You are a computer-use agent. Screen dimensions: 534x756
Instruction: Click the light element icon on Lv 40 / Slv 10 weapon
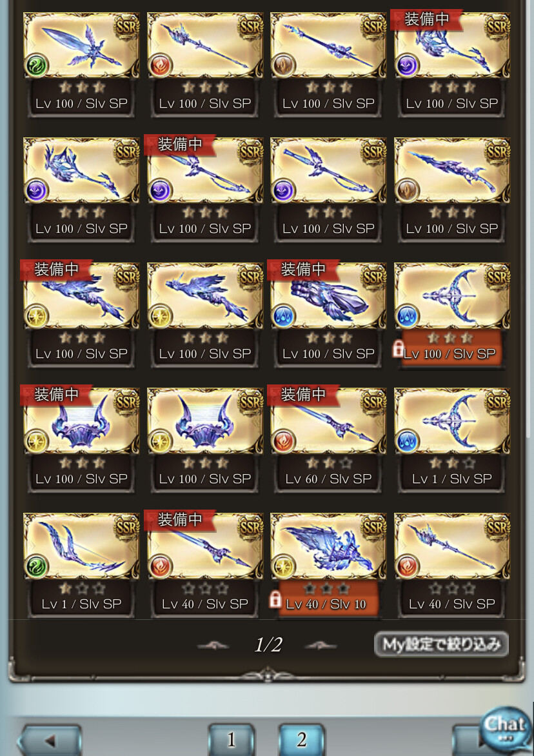pos(283,566)
